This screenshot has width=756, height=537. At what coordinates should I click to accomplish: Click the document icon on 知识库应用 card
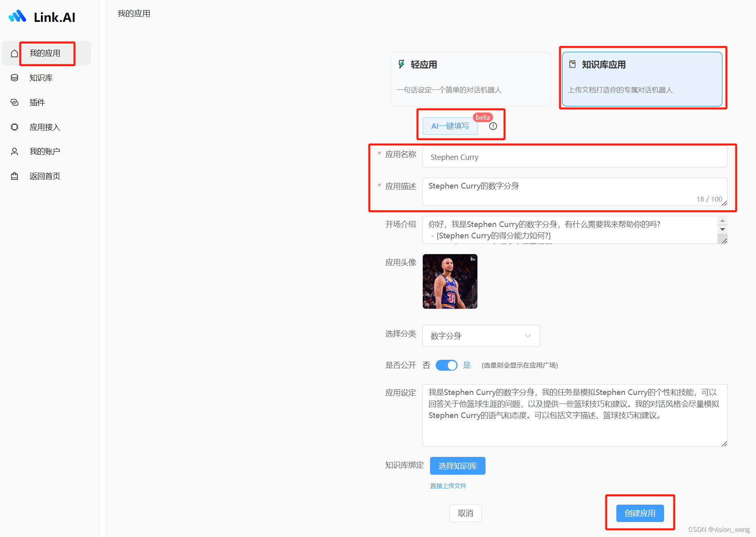573,64
